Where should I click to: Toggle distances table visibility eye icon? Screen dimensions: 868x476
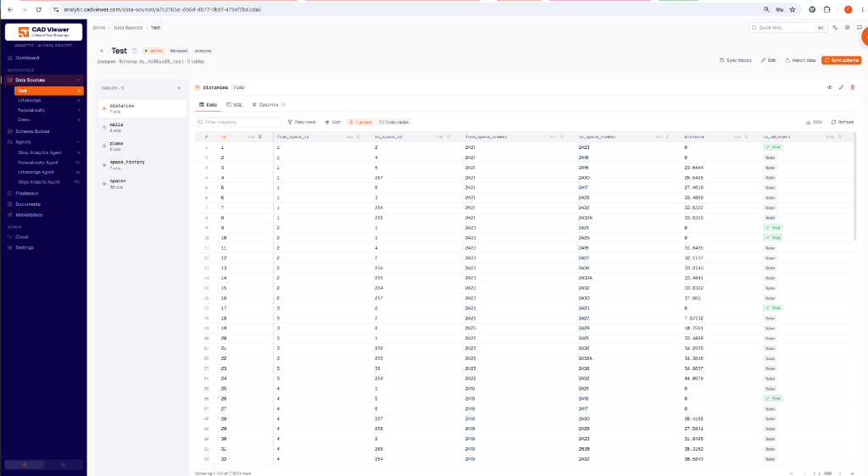[829, 87]
